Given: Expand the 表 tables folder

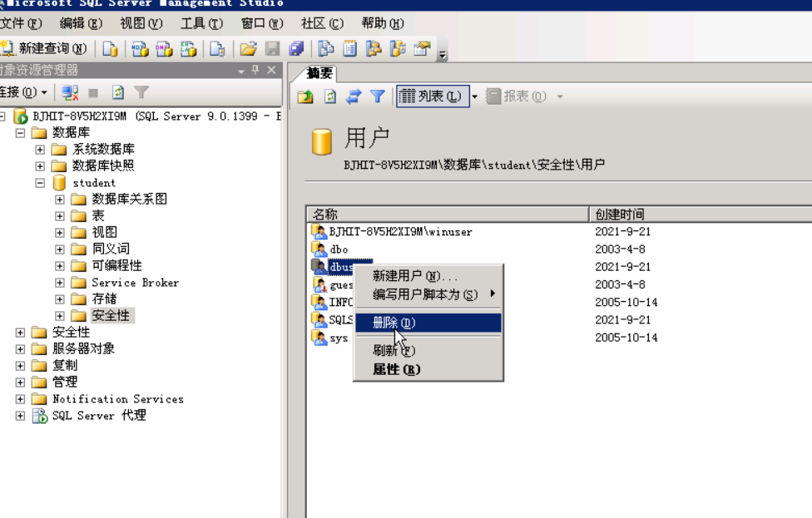Looking at the screenshot, I should click(x=60, y=216).
